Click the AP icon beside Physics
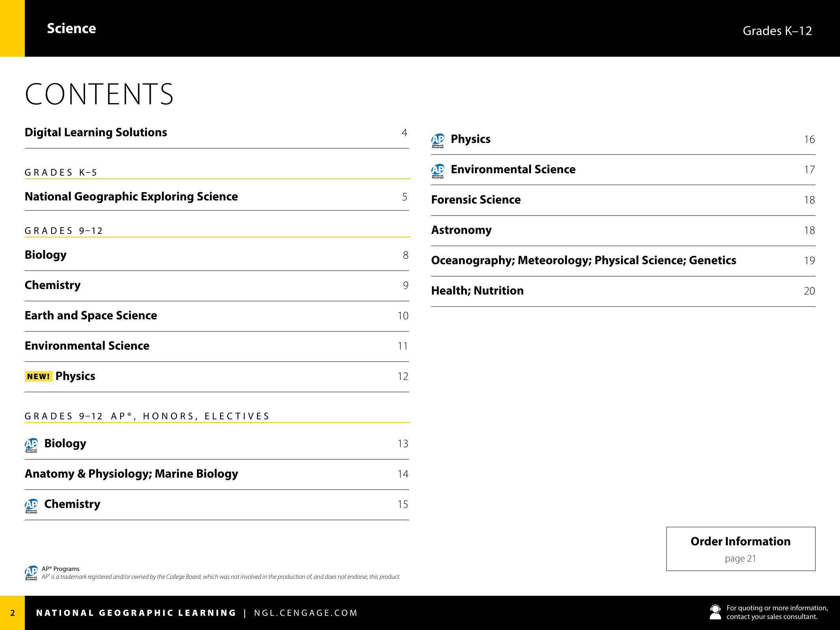The image size is (840, 630). (438, 140)
